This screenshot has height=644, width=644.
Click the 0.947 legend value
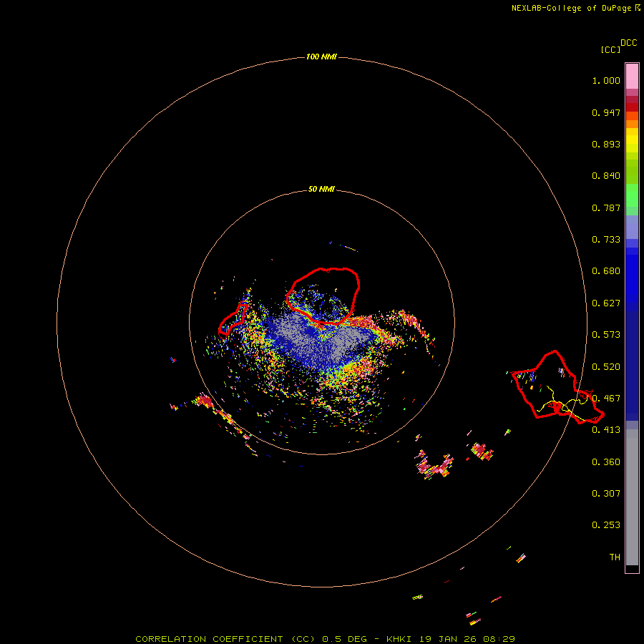pos(606,112)
